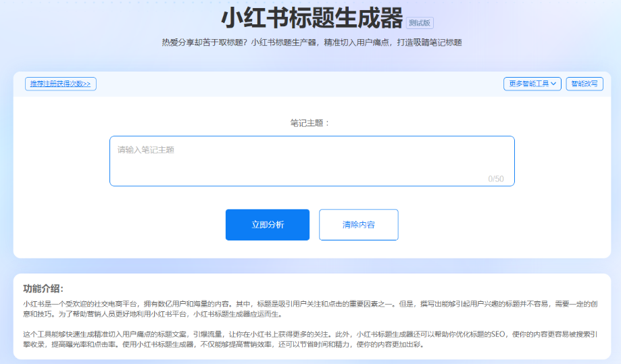
Task: Open the 更多智能工具 dropdown
Action: [528, 84]
